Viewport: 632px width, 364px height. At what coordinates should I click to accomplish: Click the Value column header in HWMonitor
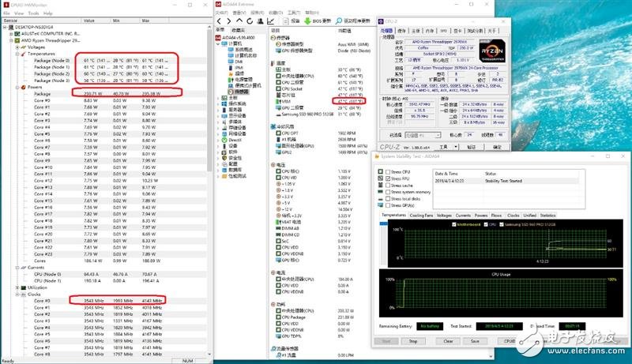96,20
